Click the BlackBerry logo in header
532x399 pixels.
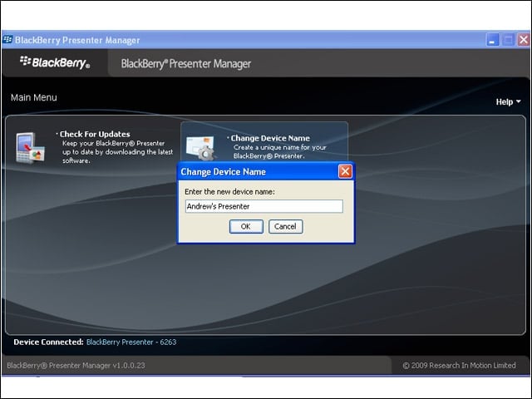pyautogui.click(x=55, y=62)
